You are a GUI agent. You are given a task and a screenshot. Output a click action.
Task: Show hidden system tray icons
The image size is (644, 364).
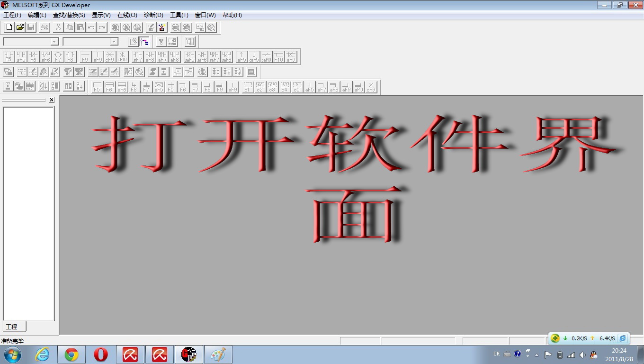coord(537,355)
